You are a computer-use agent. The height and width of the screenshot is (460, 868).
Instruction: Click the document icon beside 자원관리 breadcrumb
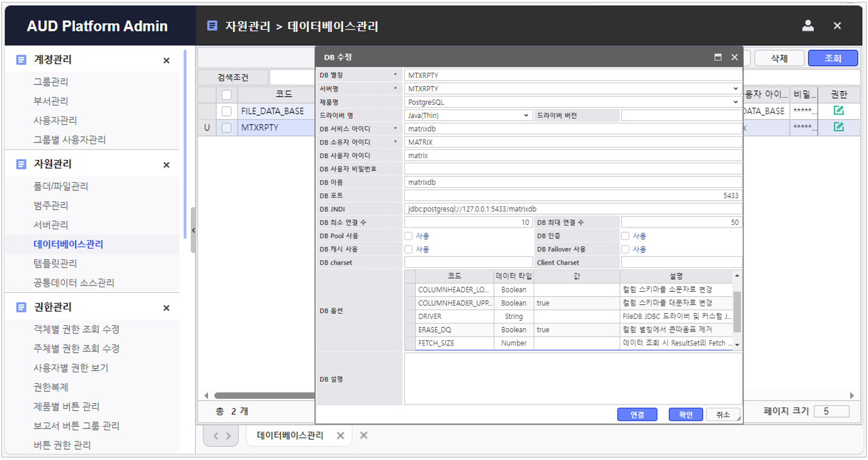(213, 26)
